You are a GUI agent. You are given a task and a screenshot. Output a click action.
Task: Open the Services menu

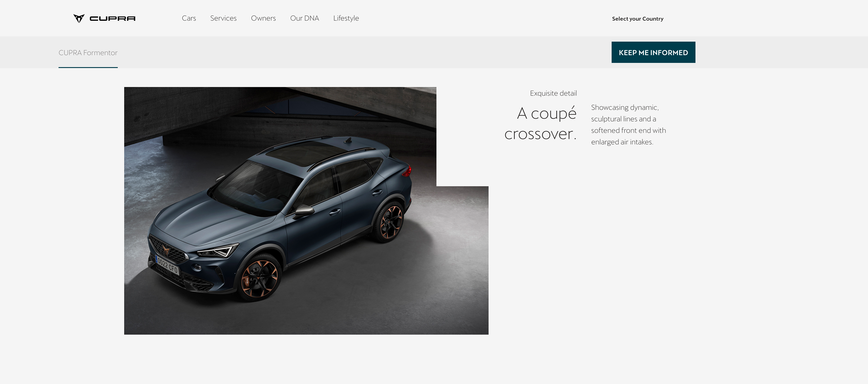223,18
